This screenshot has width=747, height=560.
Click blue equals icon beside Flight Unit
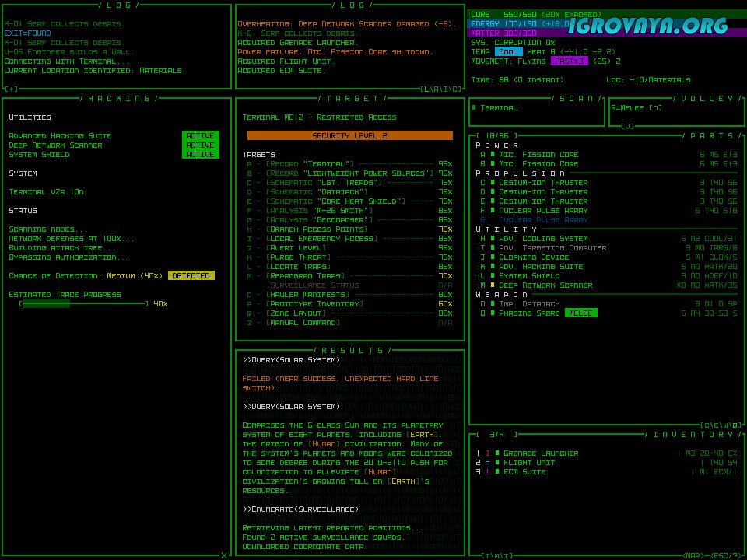pyautogui.click(x=487, y=463)
